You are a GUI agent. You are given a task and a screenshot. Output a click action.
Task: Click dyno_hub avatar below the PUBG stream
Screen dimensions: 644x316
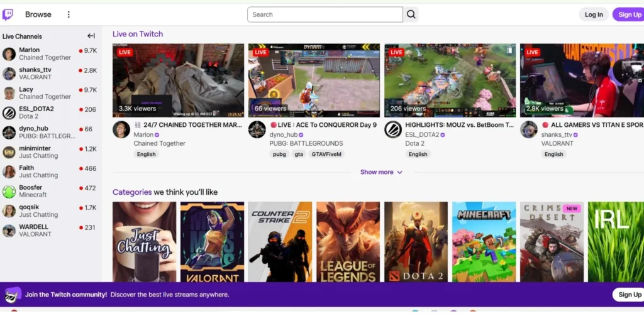click(x=257, y=129)
